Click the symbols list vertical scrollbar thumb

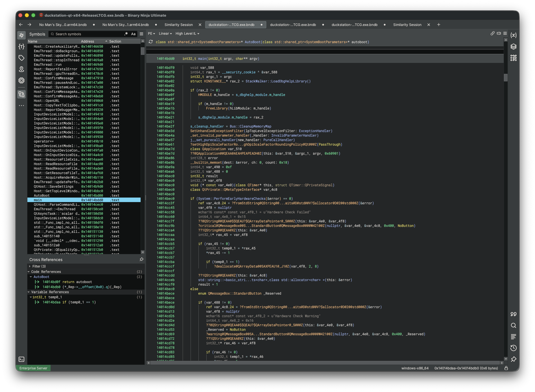tap(143, 51)
